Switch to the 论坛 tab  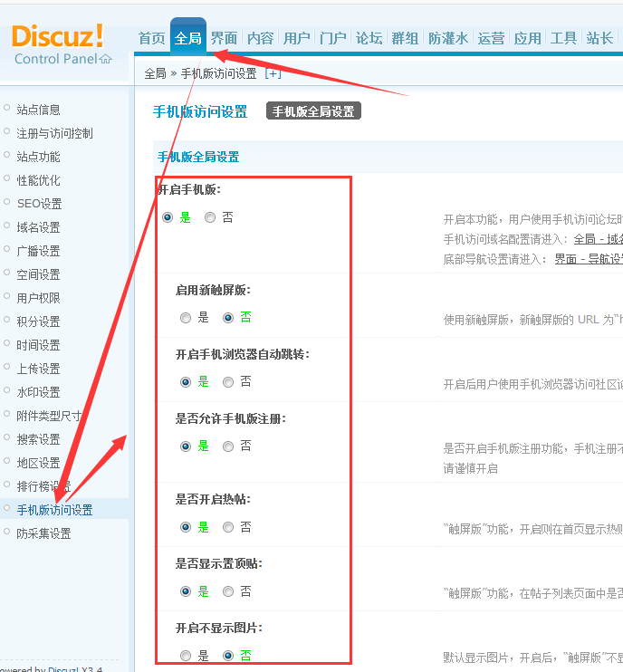point(369,39)
